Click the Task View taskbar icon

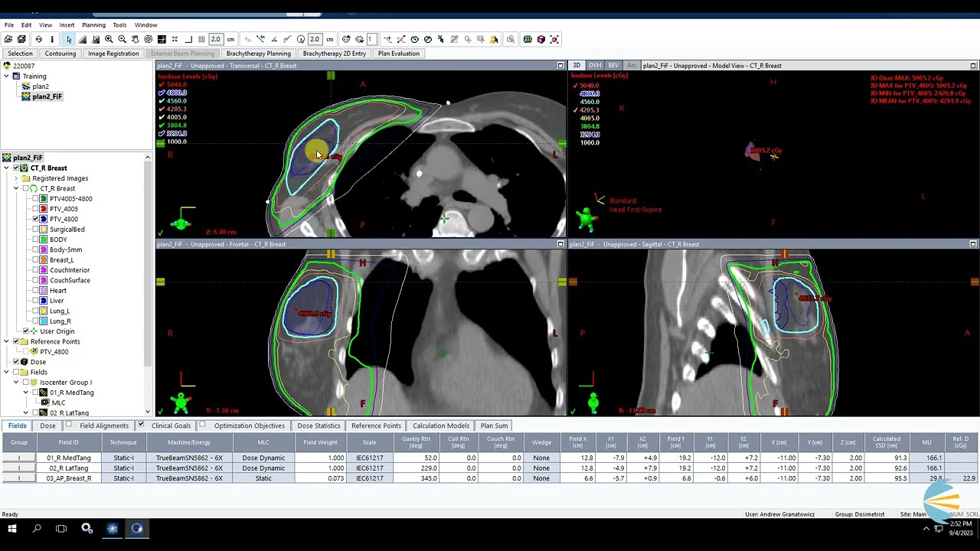[61, 528]
